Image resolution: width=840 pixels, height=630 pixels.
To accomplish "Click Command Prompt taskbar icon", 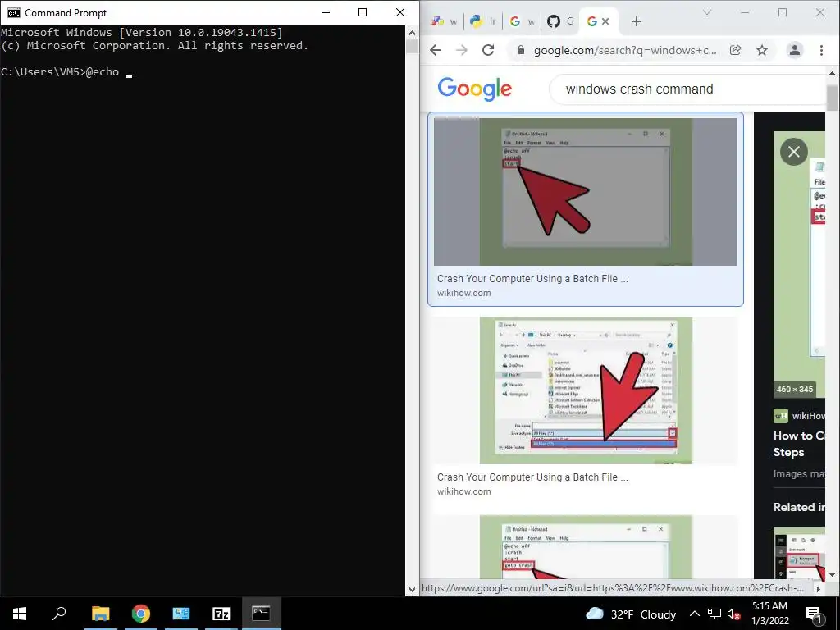I will 262,614.
